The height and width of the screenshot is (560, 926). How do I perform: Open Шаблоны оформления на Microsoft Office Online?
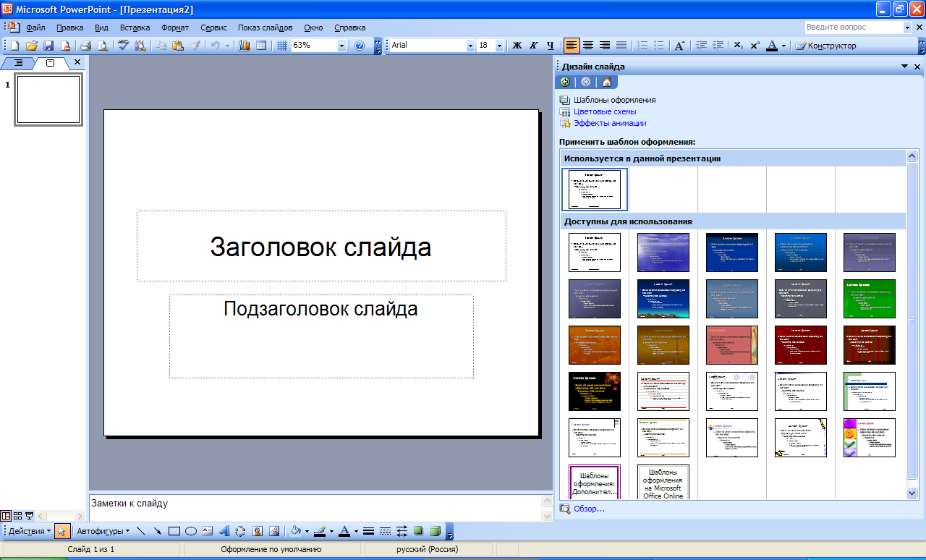coord(663,482)
